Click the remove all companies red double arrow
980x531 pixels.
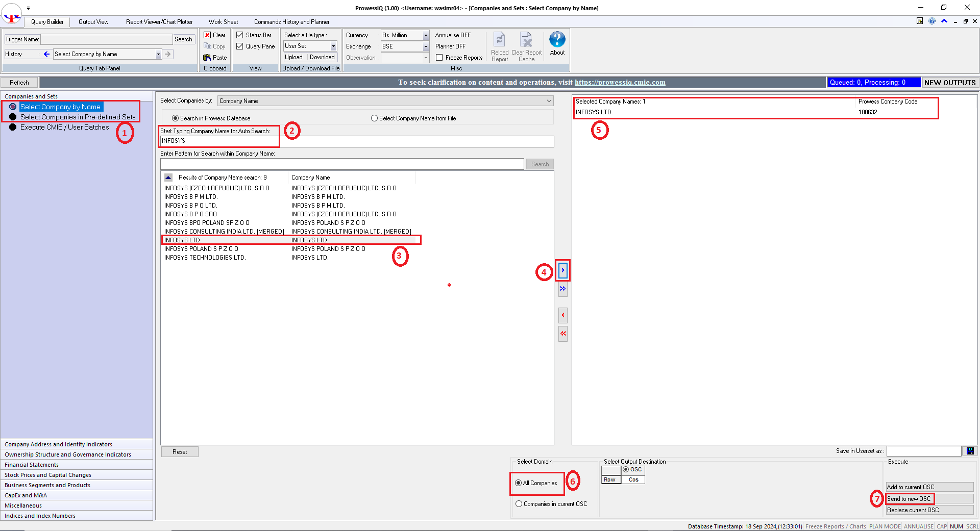(x=563, y=334)
